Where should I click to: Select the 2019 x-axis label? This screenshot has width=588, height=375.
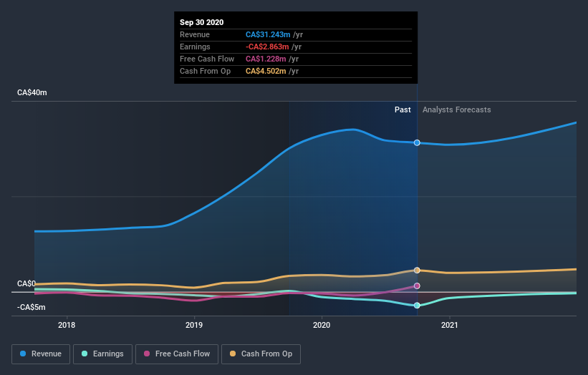[x=194, y=325]
